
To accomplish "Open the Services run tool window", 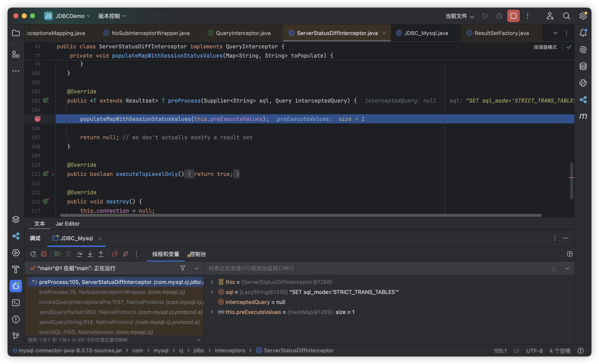I will point(16,253).
